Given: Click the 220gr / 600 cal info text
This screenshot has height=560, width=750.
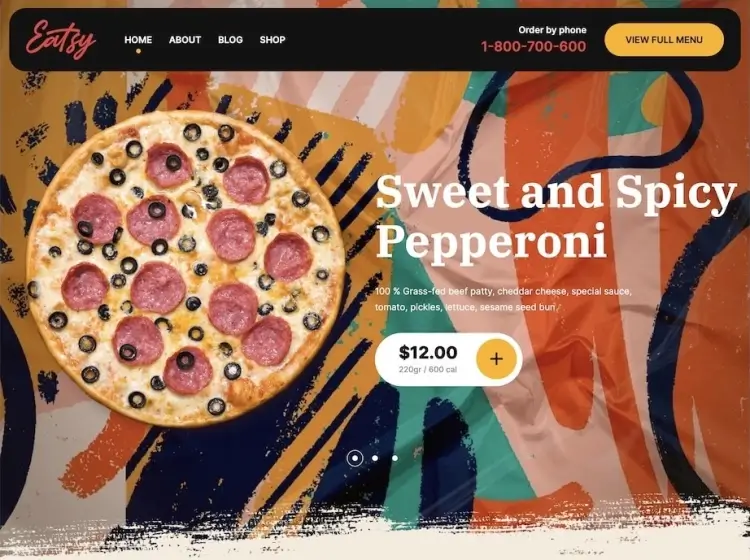Looking at the screenshot, I should tap(428, 369).
